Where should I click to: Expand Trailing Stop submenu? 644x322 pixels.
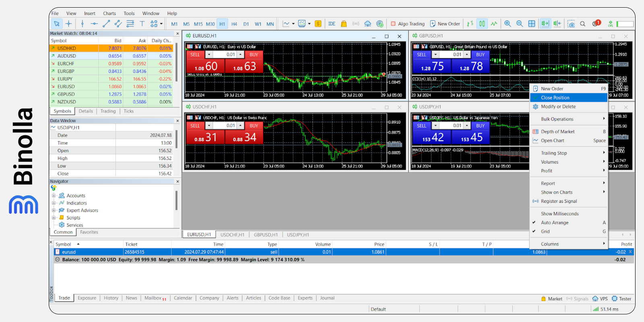pyautogui.click(x=568, y=153)
